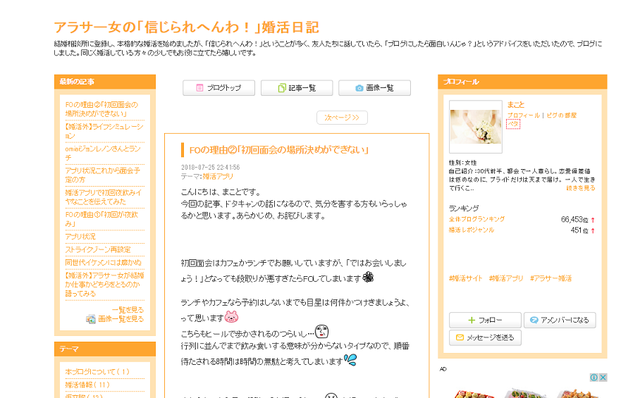The width and height of the screenshot is (640, 398).
Task: Click the image list icon beside 画像一覧を見る
Action: pyautogui.click(x=91, y=319)
